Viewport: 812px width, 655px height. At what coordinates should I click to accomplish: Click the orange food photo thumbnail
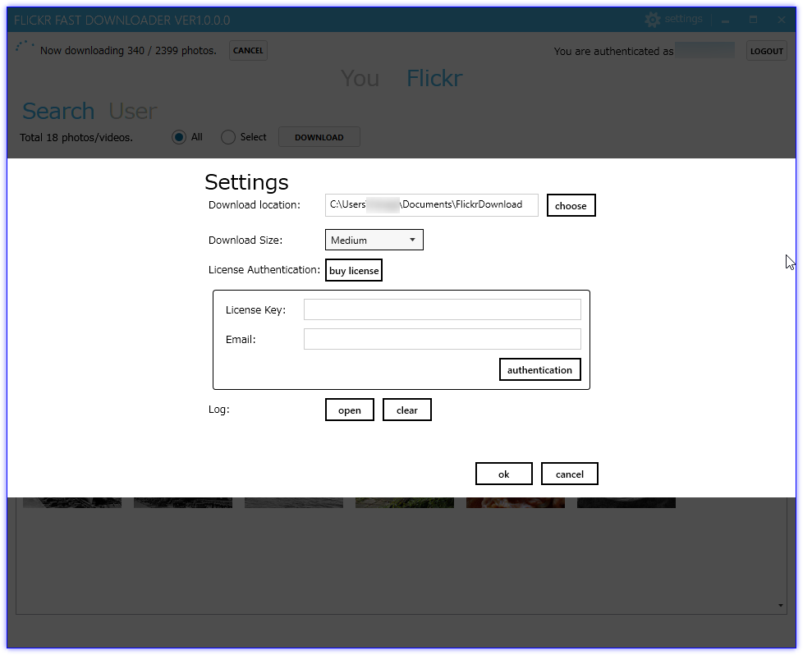click(x=516, y=503)
